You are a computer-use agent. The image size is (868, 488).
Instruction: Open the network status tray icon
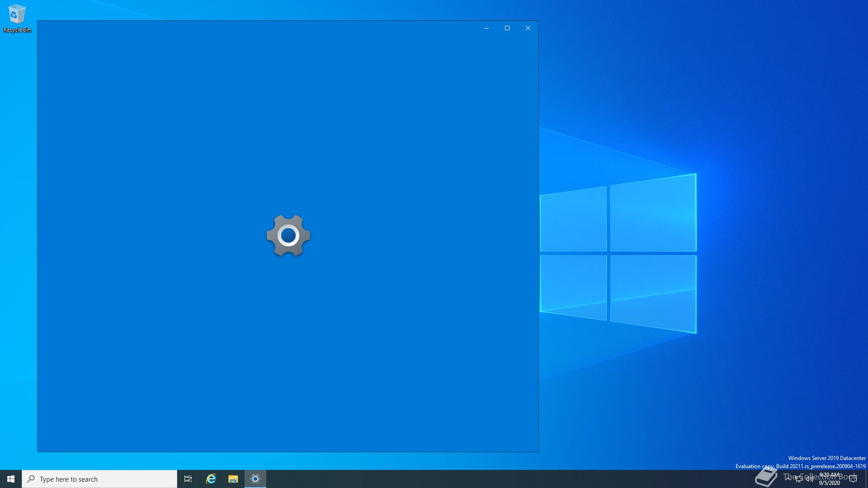point(799,479)
